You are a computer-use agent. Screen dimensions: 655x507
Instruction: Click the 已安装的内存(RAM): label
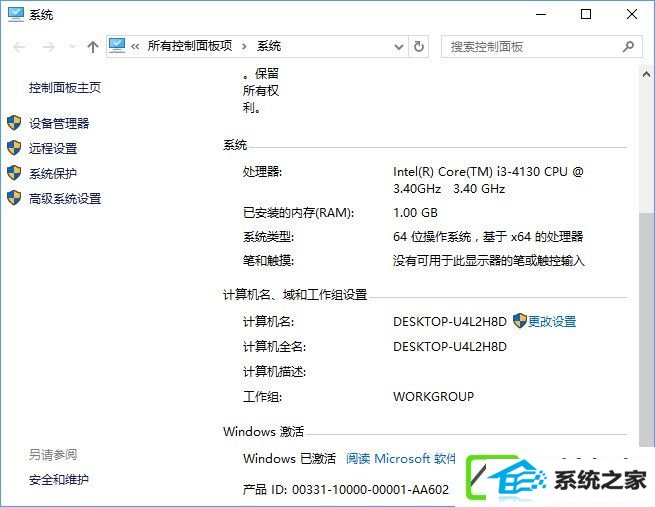click(x=298, y=213)
